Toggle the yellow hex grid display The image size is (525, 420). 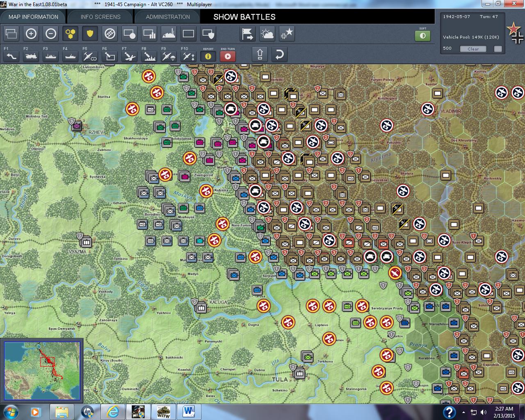click(70, 34)
